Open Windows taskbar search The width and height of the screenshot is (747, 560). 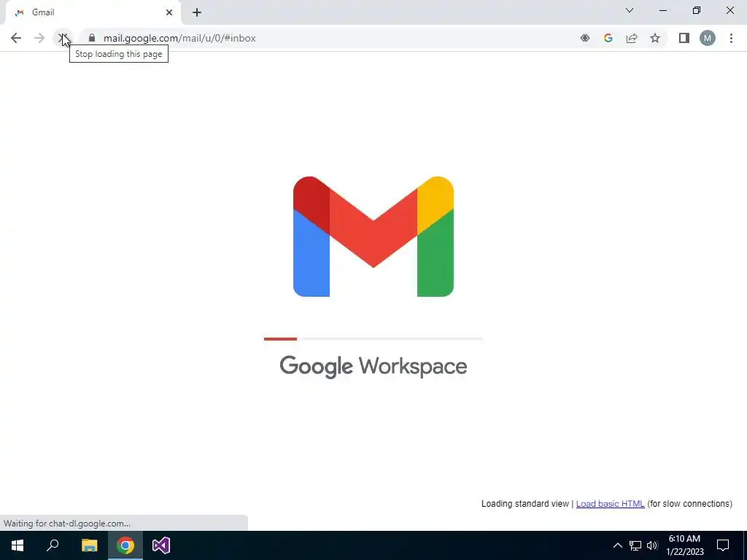[53, 545]
